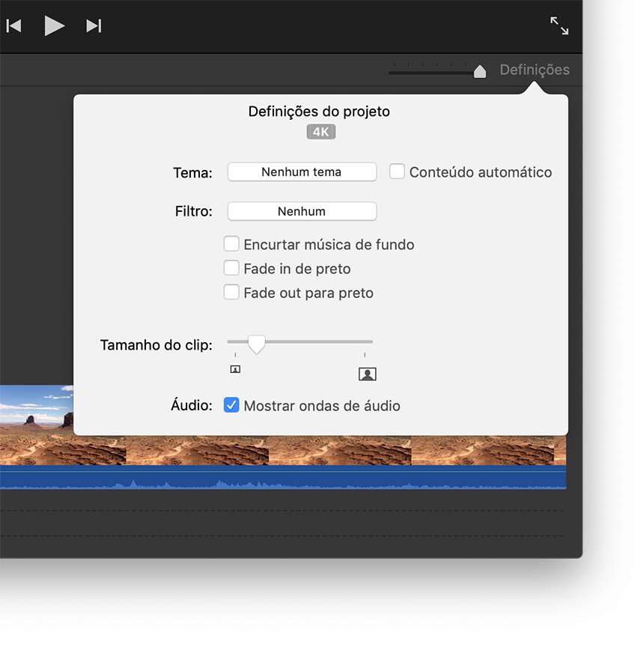This screenshot has height=650, width=644.
Task: Click the Tamanho do clip slider knob
Action: pyautogui.click(x=256, y=344)
